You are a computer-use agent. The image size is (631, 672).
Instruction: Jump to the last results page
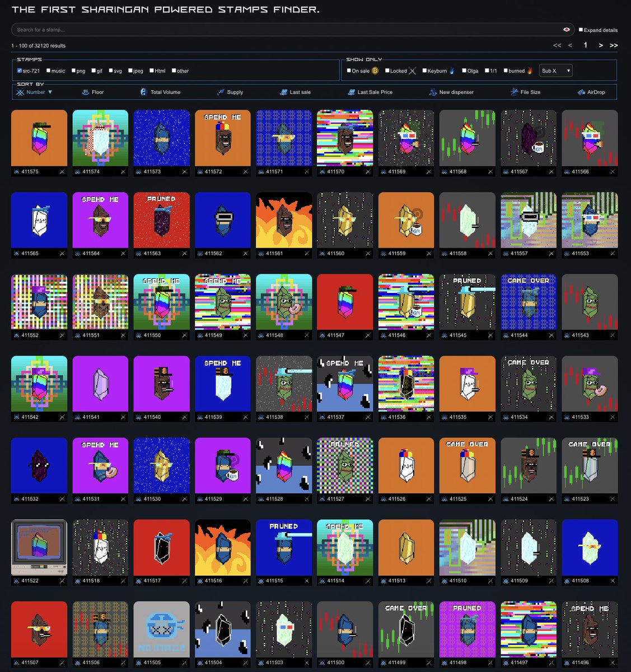(x=614, y=45)
